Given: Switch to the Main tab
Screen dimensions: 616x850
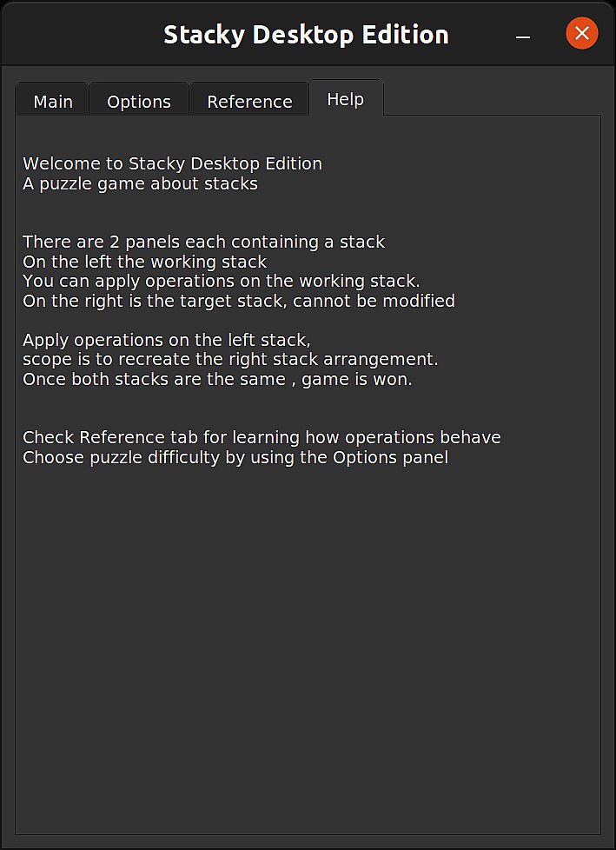Looking at the screenshot, I should click(x=53, y=102).
